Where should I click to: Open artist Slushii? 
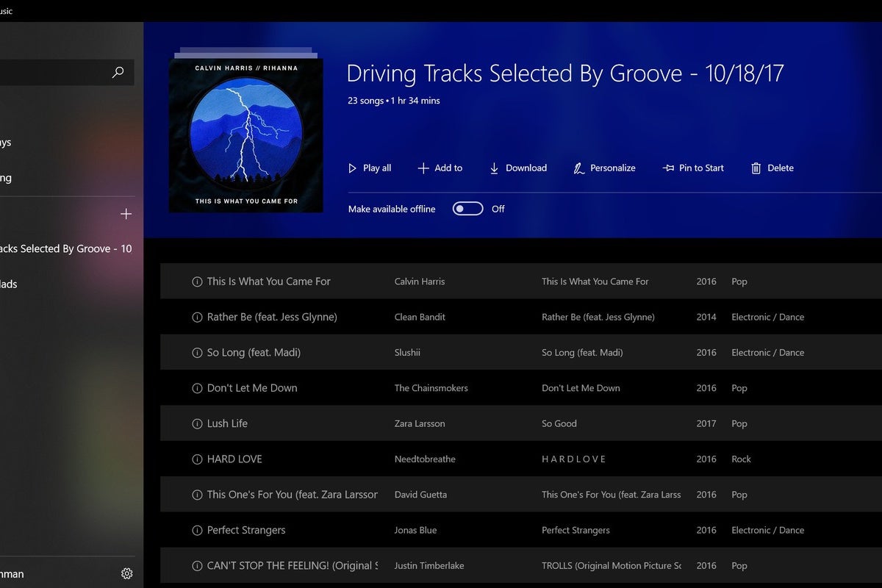407,353
